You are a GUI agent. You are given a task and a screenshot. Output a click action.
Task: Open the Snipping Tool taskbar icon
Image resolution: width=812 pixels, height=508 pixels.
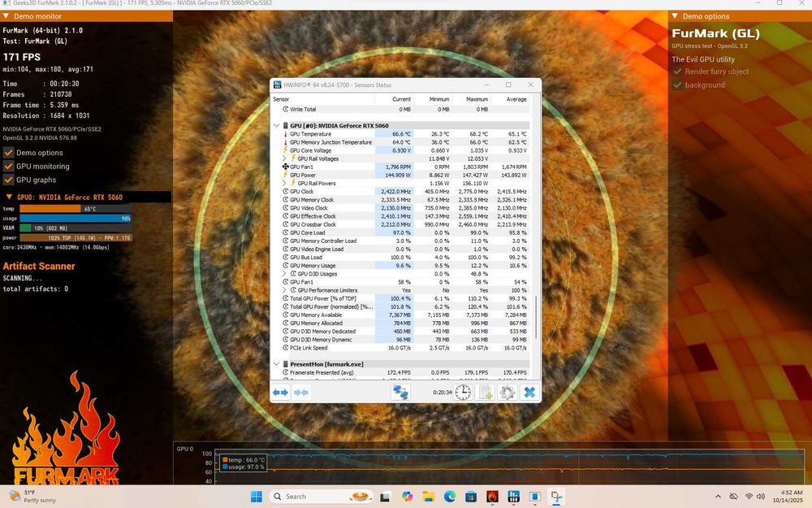557,497
